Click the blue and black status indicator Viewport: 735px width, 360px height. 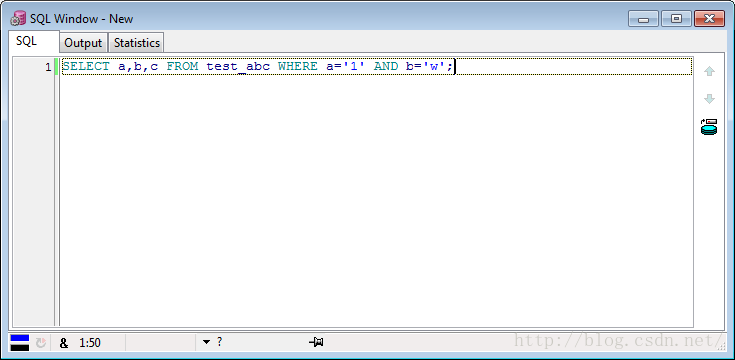[20, 343]
